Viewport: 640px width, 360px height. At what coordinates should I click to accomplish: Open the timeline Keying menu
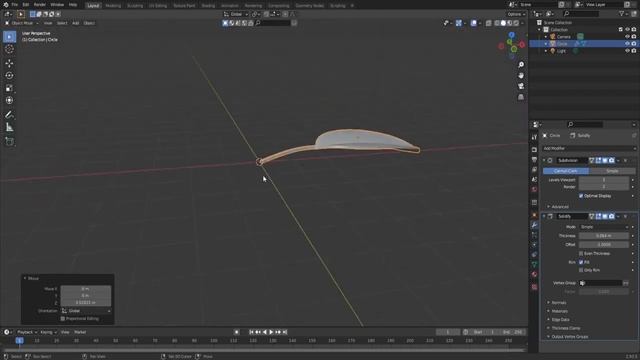click(49, 332)
